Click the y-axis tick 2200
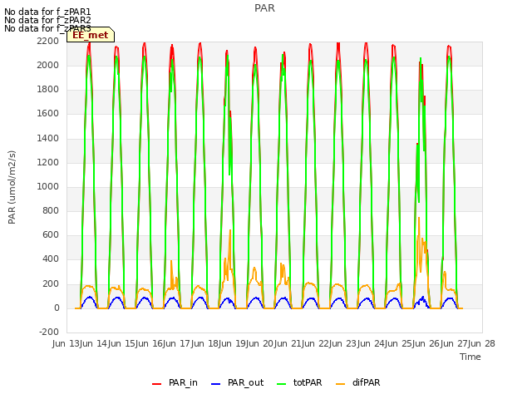This screenshot has height=399, width=532. point(48,41)
